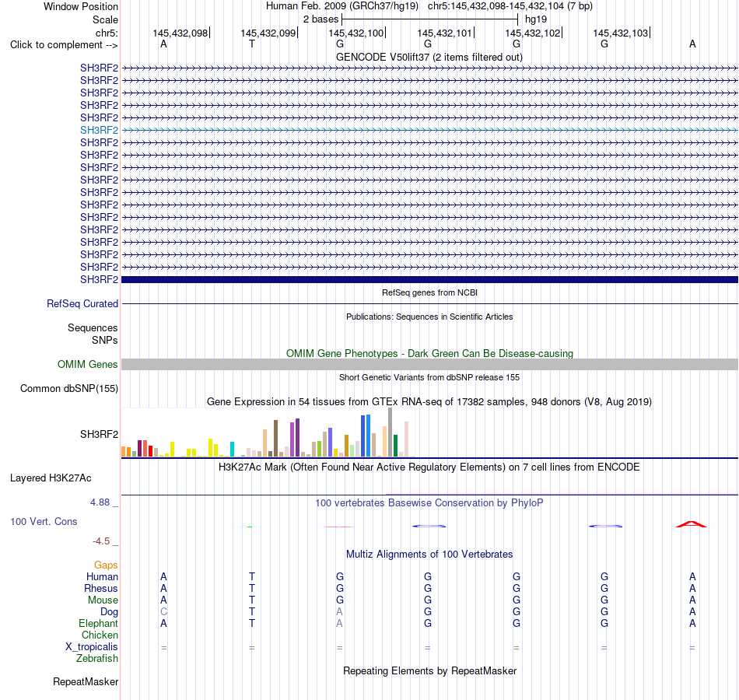Click the bright blue bar in GTEx chart

(368, 436)
